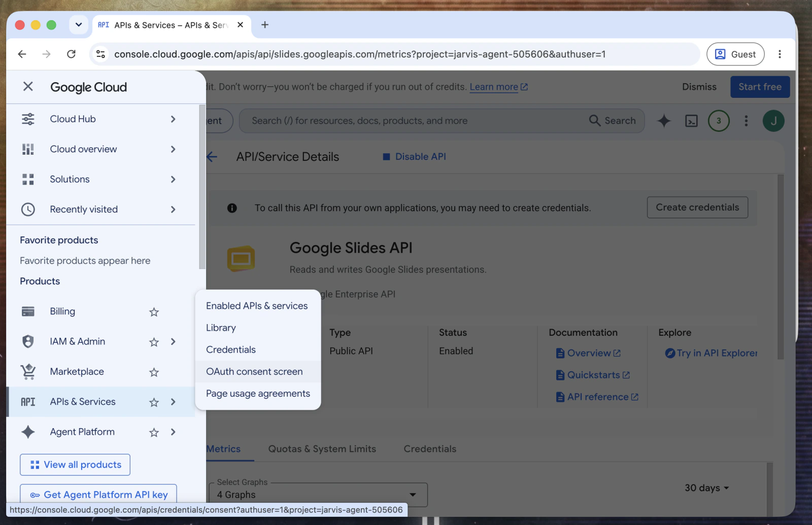812x525 pixels.
Task: Click the info icon in credentials notice
Action: [x=232, y=208]
